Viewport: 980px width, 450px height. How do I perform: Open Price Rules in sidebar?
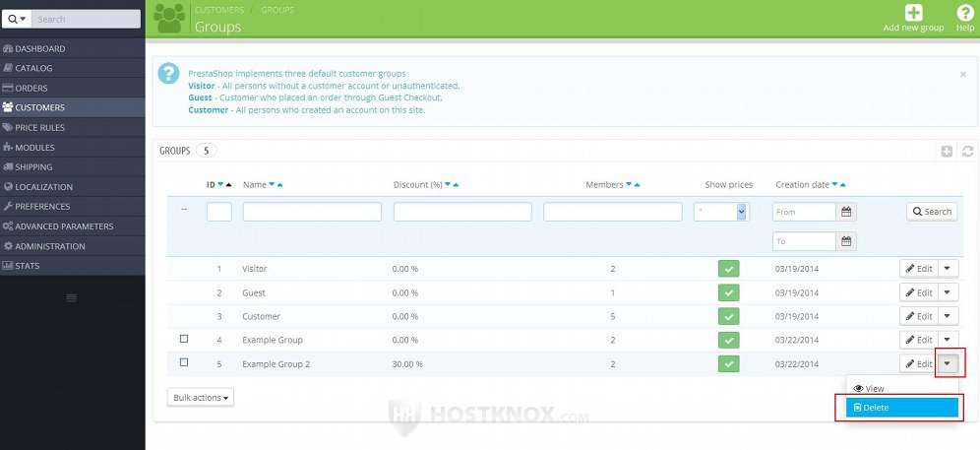(73, 128)
